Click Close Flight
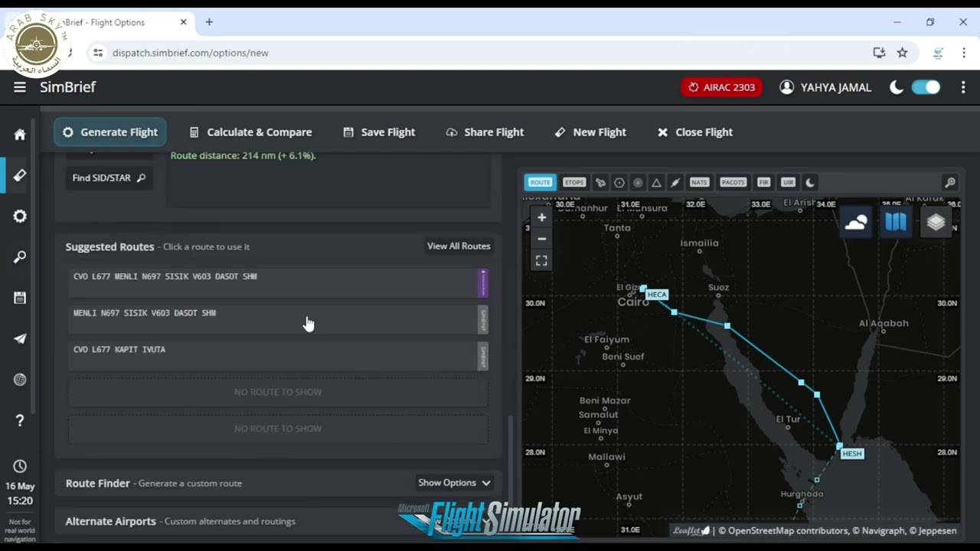980x551 pixels. tap(695, 132)
